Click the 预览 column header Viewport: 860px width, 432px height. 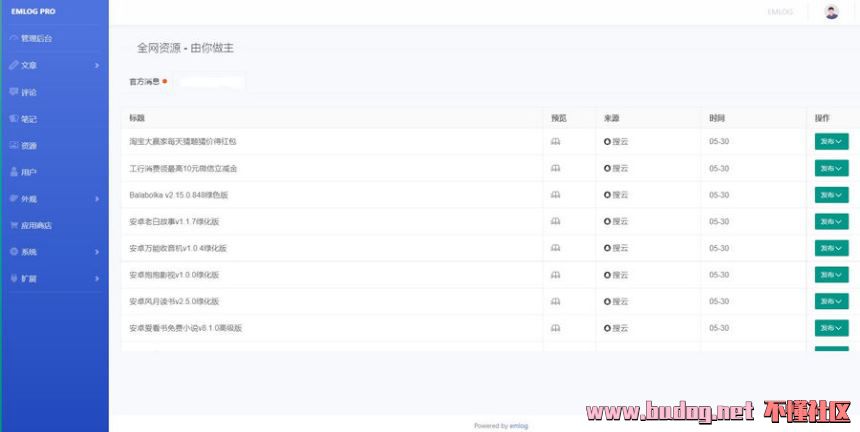pos(558,118)
